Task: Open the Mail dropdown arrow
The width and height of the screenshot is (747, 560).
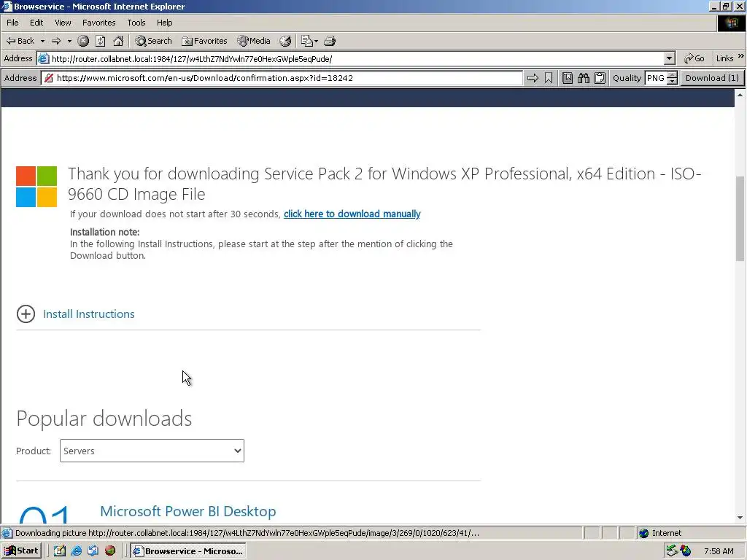Action: point(317,41)
